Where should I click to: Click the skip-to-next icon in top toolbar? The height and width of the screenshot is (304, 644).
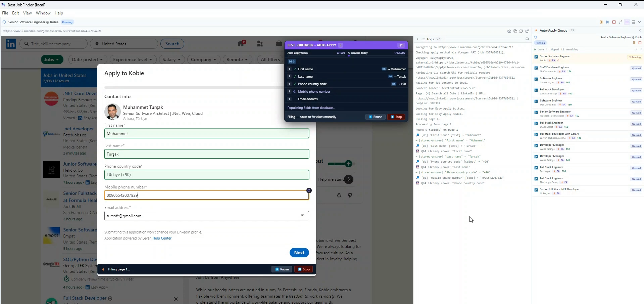[x=607, y=22]
